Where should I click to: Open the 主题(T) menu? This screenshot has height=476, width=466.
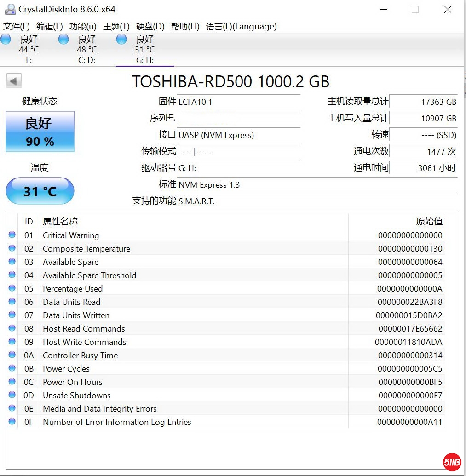pos(116,27)
